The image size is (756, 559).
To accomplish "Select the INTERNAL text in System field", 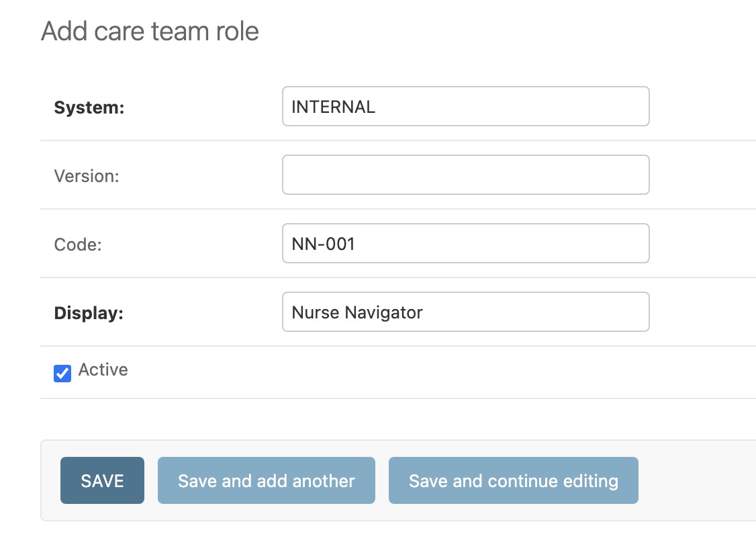I will point(333,106).
